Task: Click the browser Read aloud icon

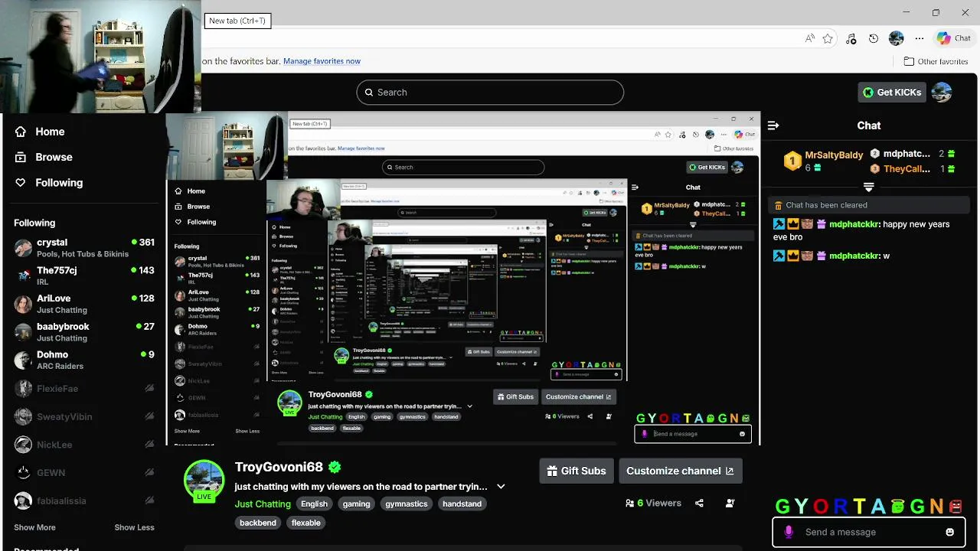Action: tap(809, 38)
